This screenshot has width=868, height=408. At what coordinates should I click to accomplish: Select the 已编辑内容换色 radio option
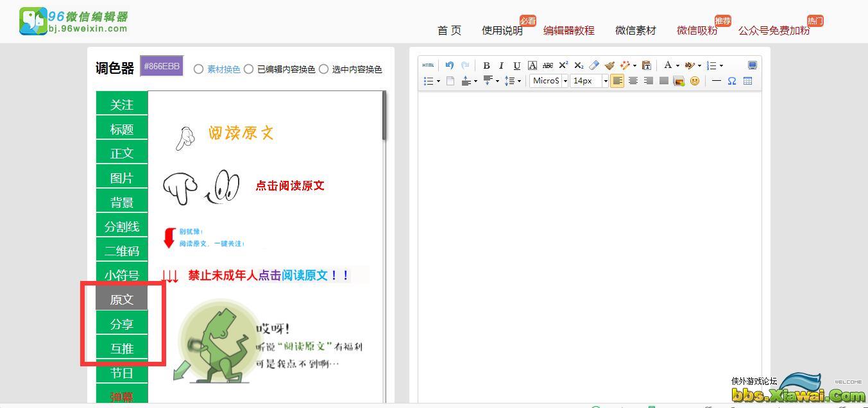pos(249,69)
